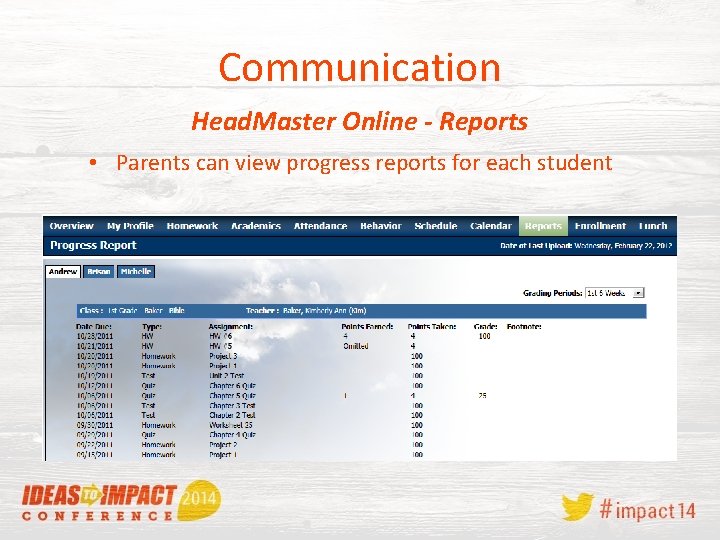This screenshot has height=540, width=720.
Task: Click the Date Due column header
Action: point(94,326)
